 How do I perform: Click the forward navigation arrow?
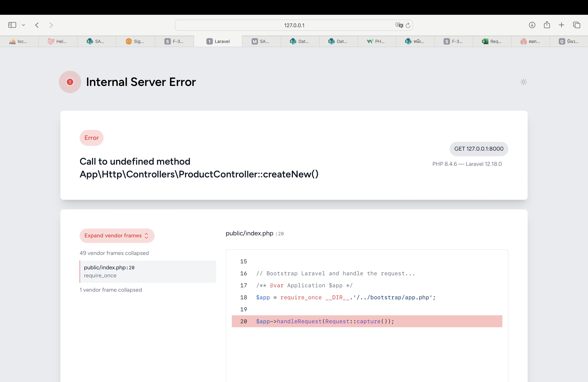click(51, 25)
